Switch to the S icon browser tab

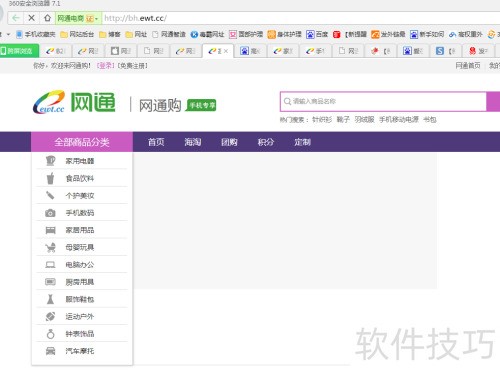click(x=445, y=51)
